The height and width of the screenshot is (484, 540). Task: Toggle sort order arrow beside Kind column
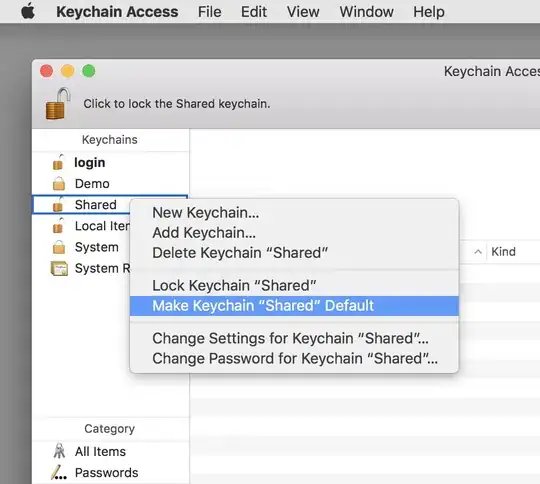pyautogui.click(x=478, y=252)
